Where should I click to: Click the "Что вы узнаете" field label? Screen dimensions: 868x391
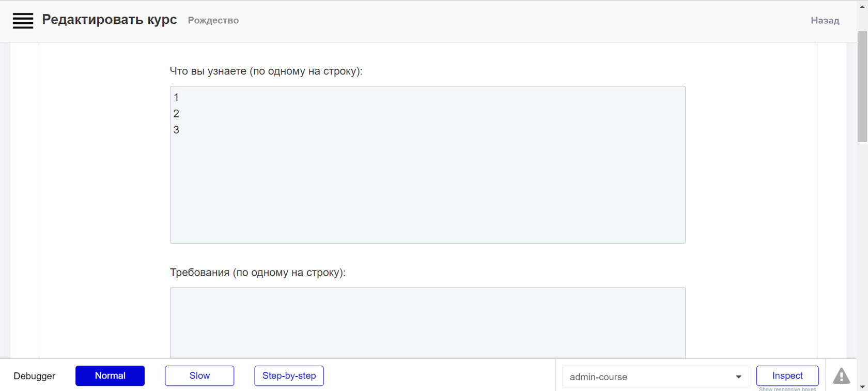coord(266,71)
